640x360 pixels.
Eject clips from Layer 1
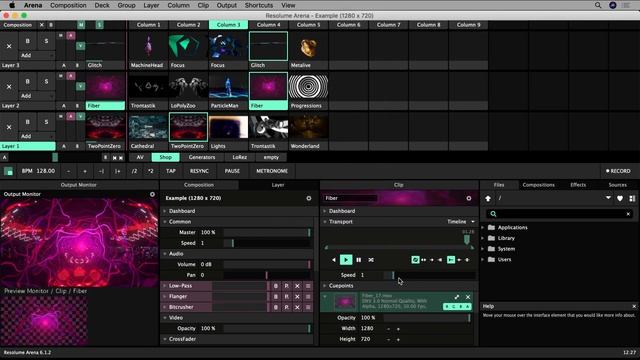[9, 127]
